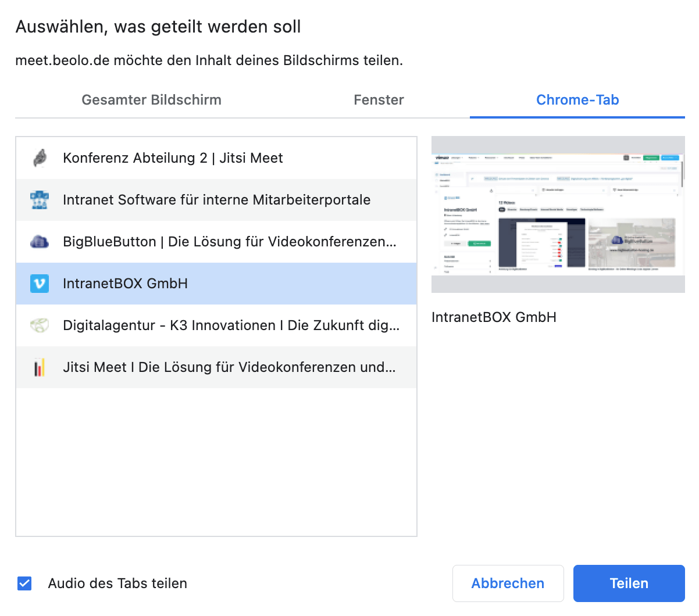The height and width of the screenshot is (616, 699).
Task: Click the Vimeo icon beside IntranetBOX GmbH
Action: [x=40, y=284]
